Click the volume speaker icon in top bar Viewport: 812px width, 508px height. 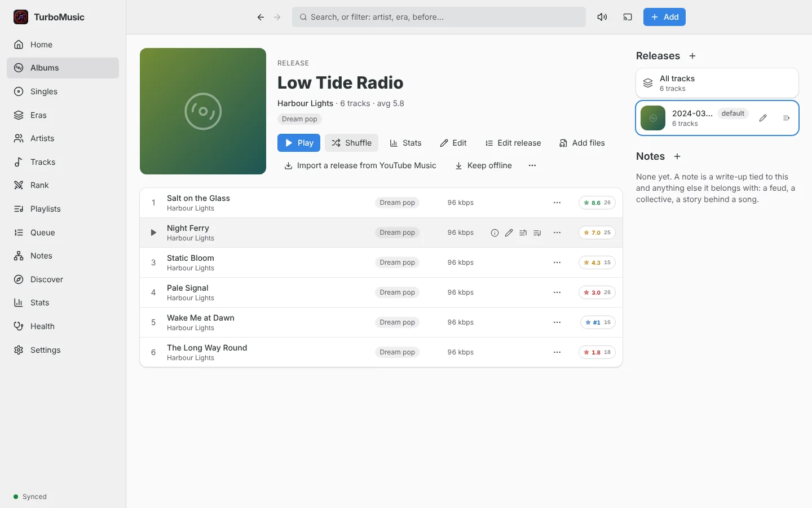(602, 17)
